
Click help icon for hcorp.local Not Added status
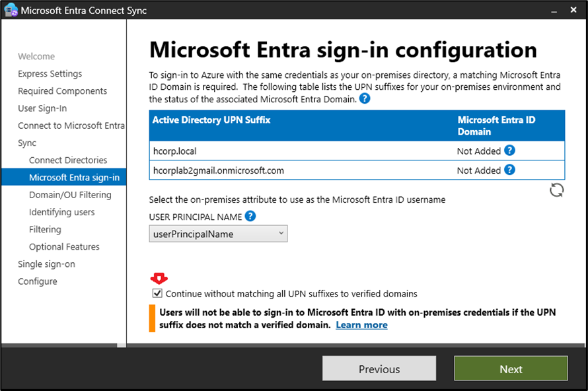point(509,151)
